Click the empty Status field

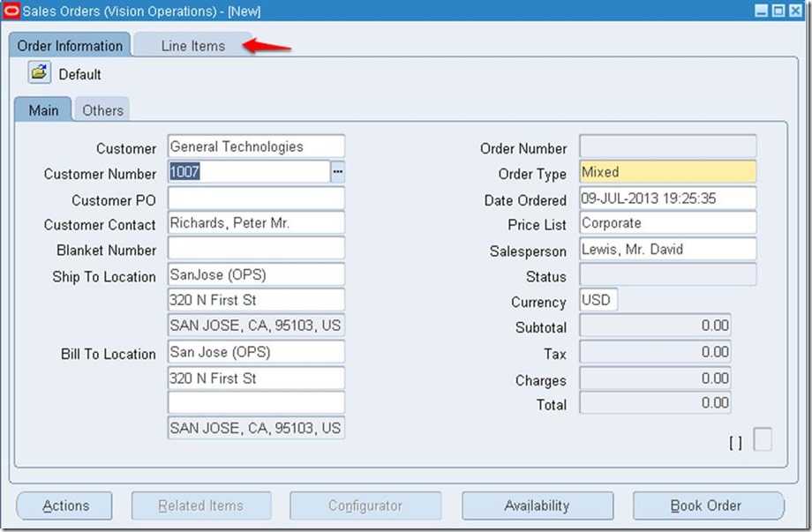(x=667, y=274)
